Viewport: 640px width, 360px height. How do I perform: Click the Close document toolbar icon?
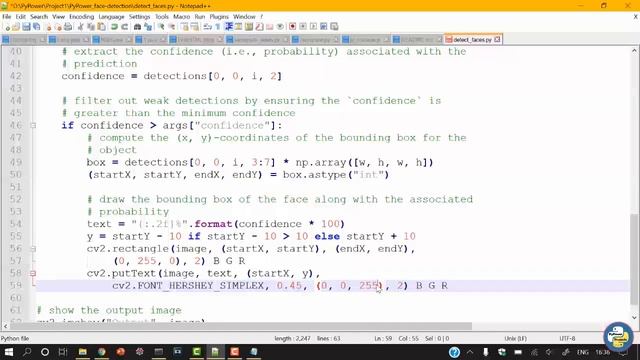[49, 27]
